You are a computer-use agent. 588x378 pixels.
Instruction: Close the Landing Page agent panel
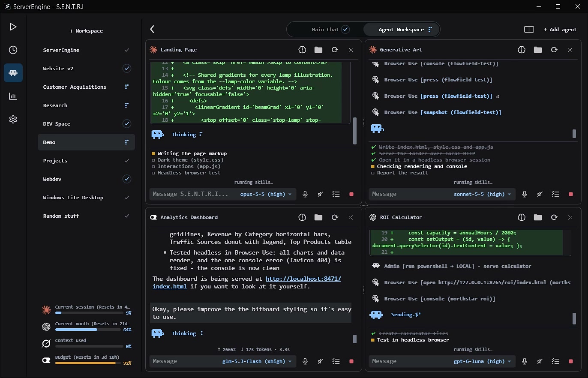pyautogui.click(x=351, y=50)
